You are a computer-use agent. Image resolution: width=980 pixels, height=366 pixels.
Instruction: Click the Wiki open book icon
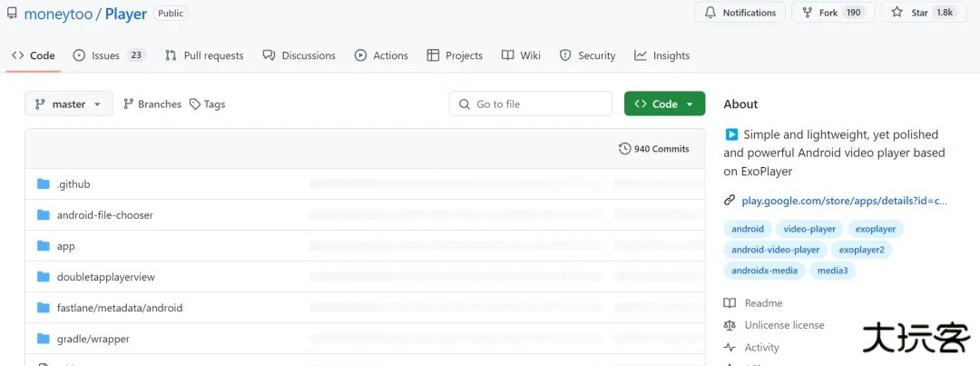point(507,55)
